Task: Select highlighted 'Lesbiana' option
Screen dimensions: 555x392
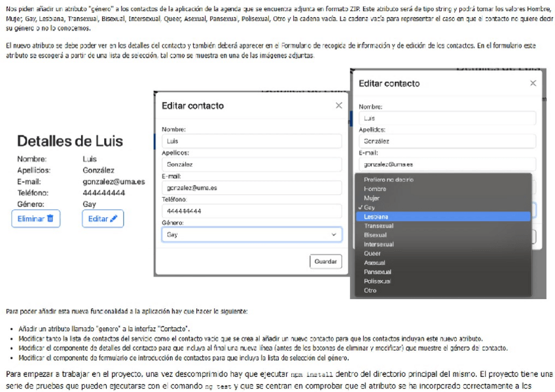Action: tap(443, 217)
